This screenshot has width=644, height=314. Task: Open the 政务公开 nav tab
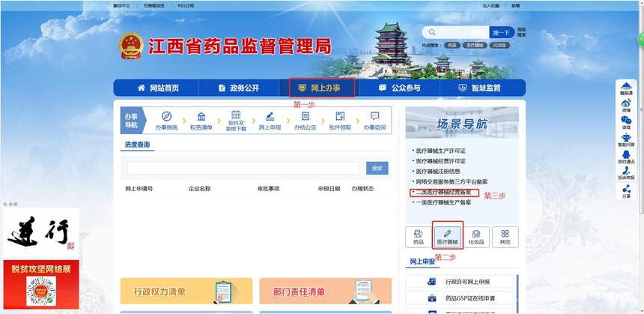point(239,88)
